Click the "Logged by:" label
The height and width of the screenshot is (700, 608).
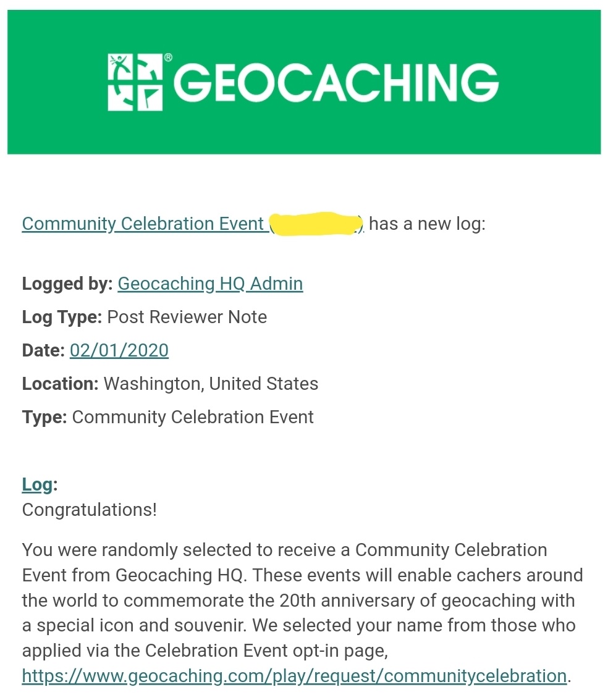(67, 284)
